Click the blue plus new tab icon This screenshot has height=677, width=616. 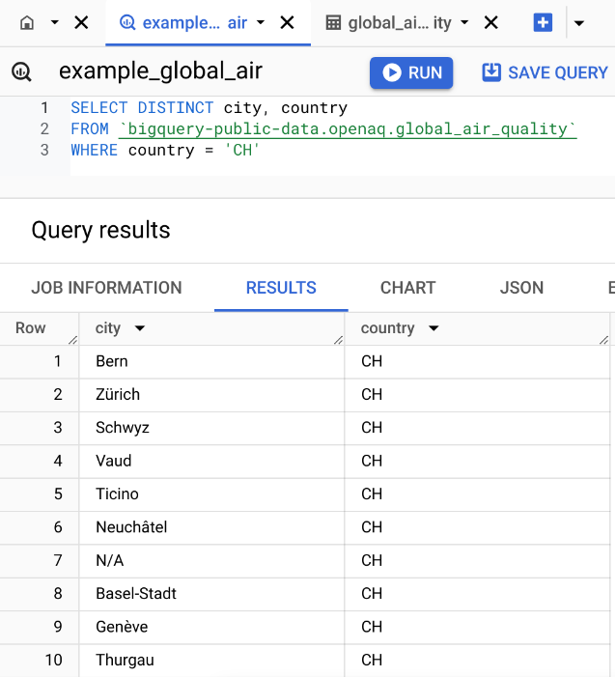coord(543,22)
